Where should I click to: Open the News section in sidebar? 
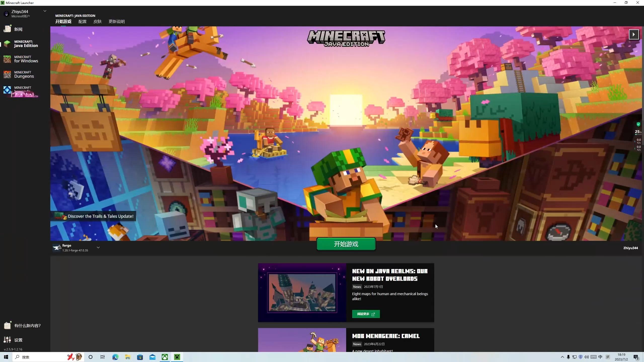click(18, 29)
